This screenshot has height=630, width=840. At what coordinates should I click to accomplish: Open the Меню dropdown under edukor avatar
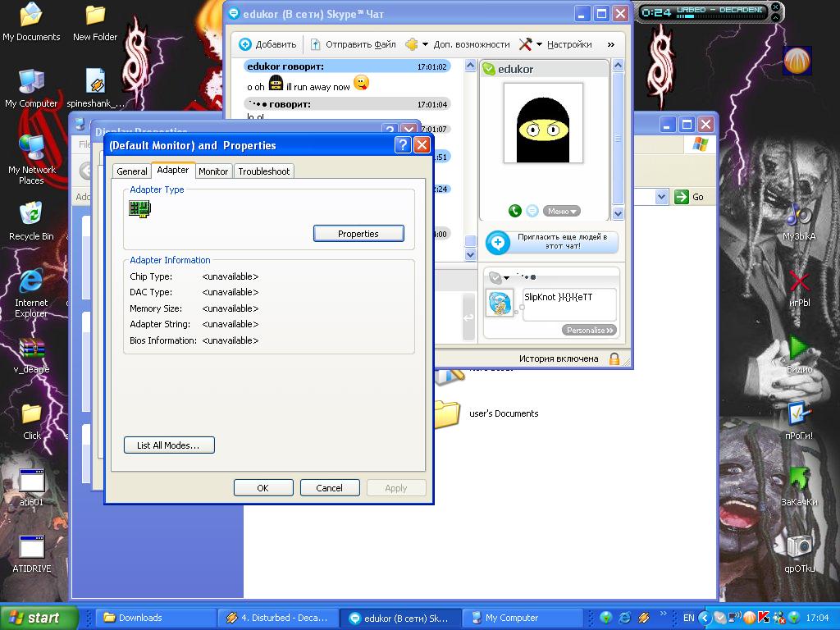[561, 211]
